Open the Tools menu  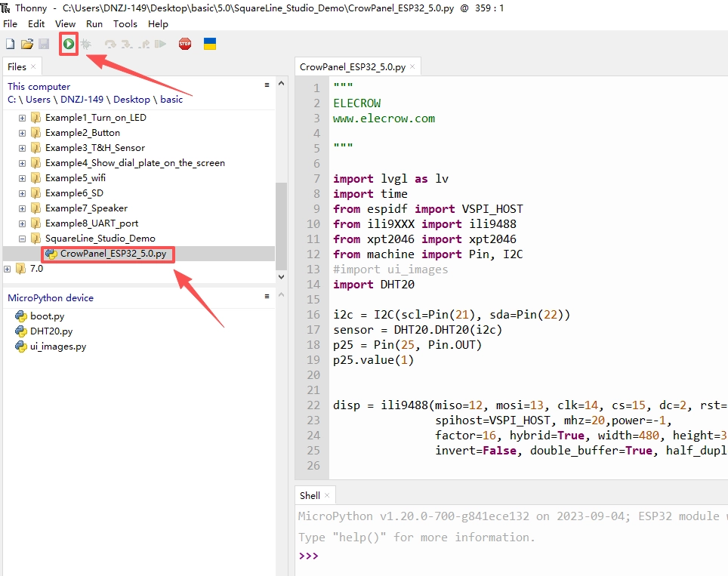pyautogui.click(x=125, y=23)
